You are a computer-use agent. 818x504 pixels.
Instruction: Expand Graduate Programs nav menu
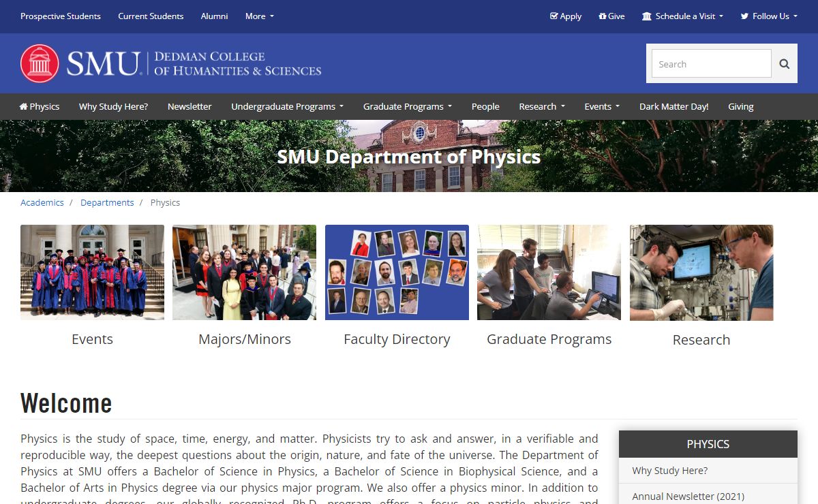408,106
